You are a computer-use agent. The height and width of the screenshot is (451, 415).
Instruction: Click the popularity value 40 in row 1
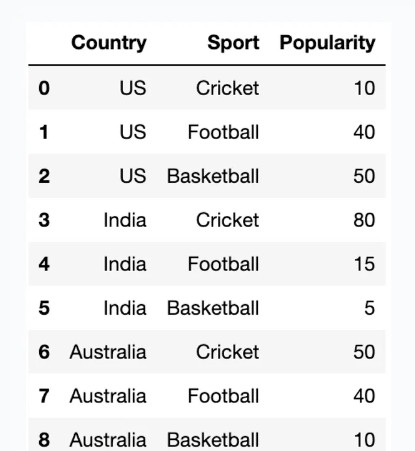(364, 132)
